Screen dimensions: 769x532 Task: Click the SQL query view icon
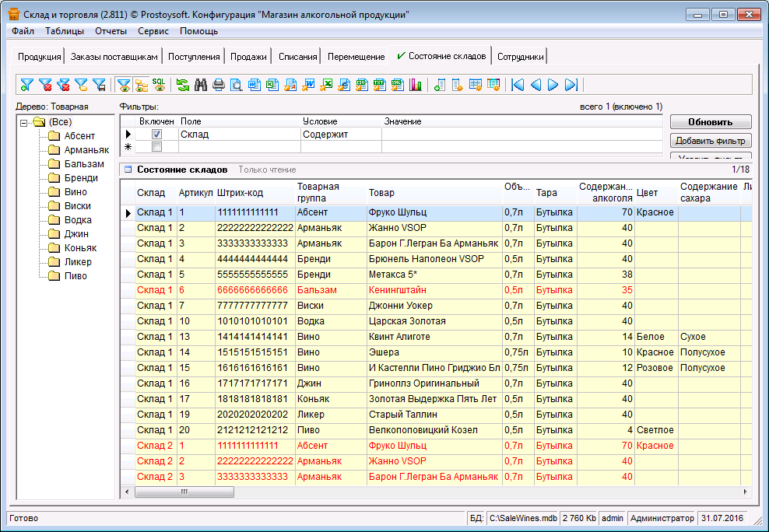pos(159,85)
